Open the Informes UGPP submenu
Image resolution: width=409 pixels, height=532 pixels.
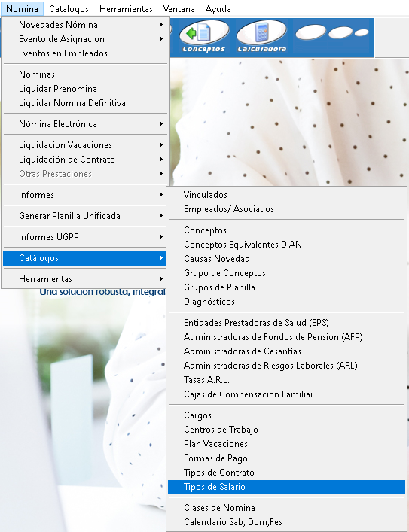[85, 237]
